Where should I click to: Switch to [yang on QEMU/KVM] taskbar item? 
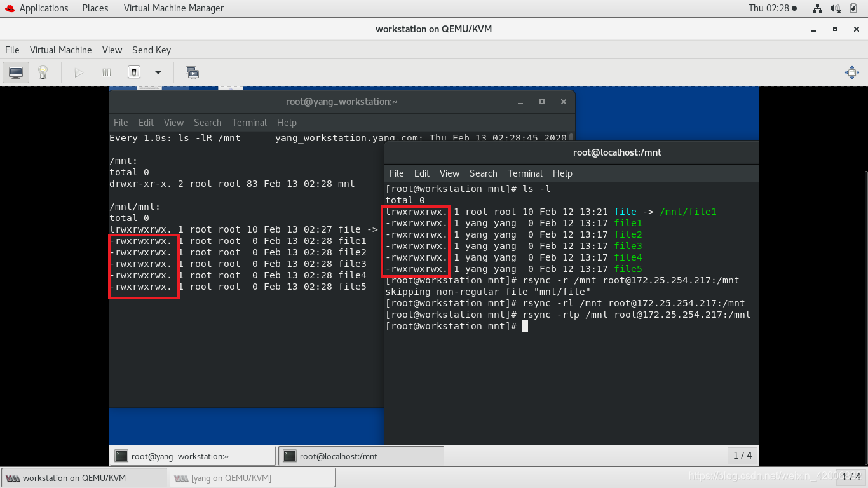252,478
